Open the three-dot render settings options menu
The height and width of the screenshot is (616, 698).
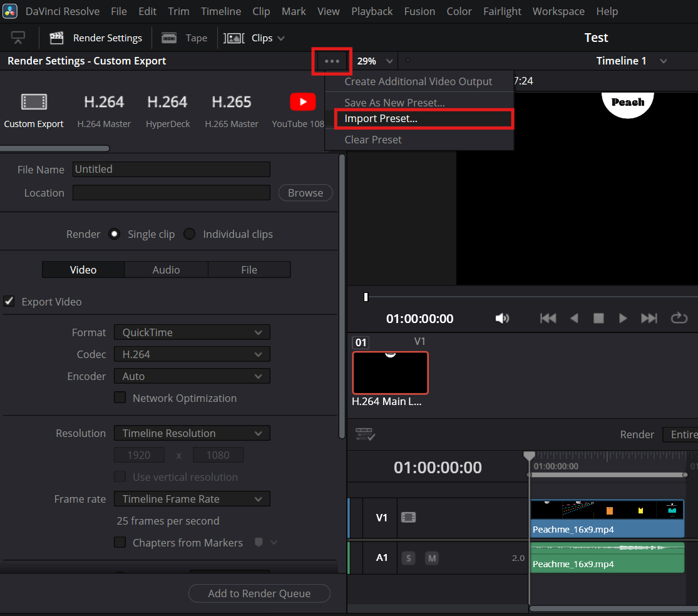click(x=332, y=61)
